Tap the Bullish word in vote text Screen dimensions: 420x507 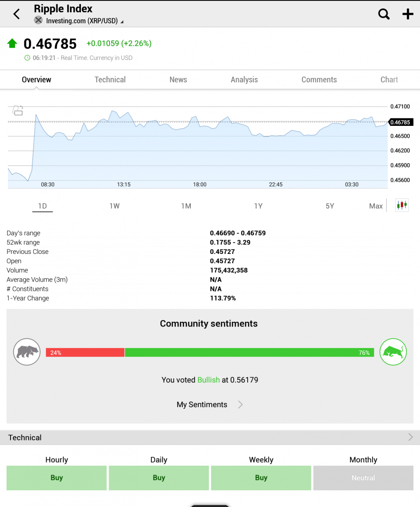(208, 380)
